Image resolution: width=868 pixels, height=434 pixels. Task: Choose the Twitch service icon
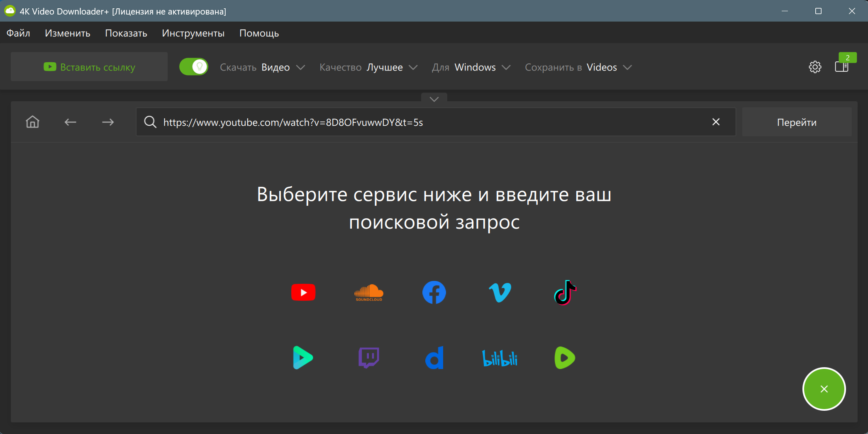368,358
